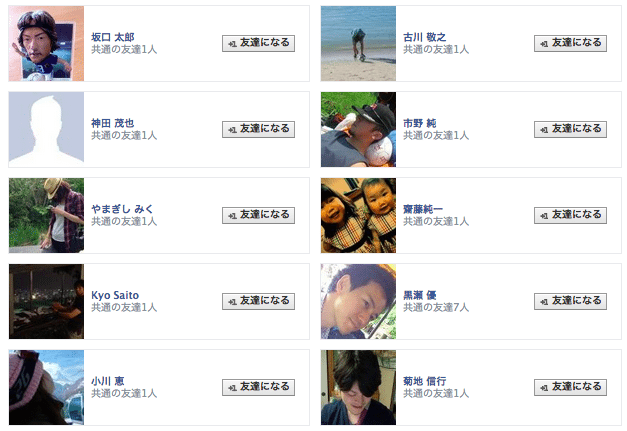View 7 mutual friends of 黒瀬 優
This screenshot has width=627, height=431.
pos(436,307)
